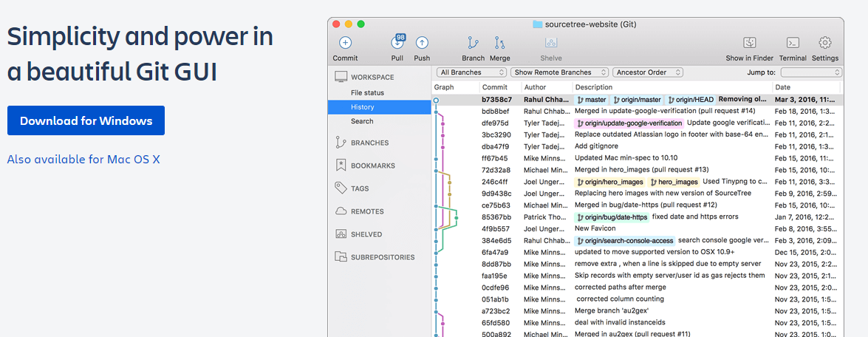Open the Show Remote Branches dropdown
Viewport: 868px width, 337px height.
pos(560,72)
